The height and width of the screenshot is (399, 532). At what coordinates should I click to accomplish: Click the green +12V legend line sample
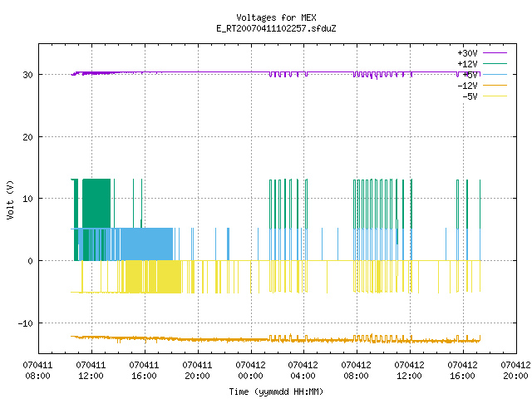pos(495,63)
